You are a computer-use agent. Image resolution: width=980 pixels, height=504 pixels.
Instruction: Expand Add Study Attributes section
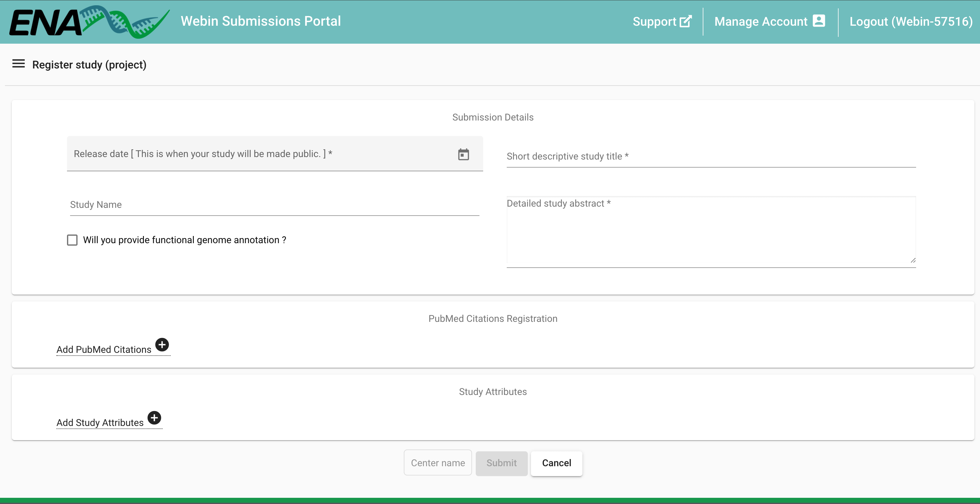click(x=100, y=422)
